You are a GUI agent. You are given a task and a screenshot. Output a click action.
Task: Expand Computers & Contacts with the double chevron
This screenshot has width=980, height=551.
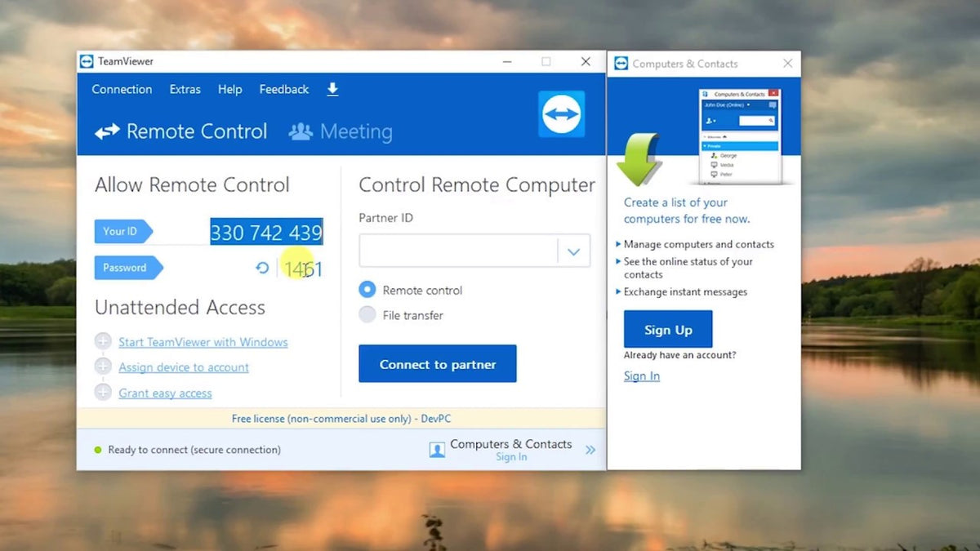tap(590, 450)
